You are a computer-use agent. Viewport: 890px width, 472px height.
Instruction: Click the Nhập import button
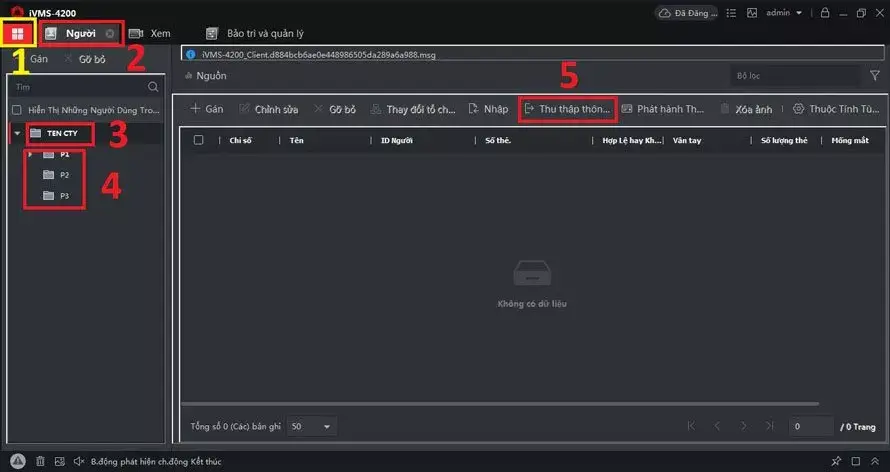(x=488, y=109)
